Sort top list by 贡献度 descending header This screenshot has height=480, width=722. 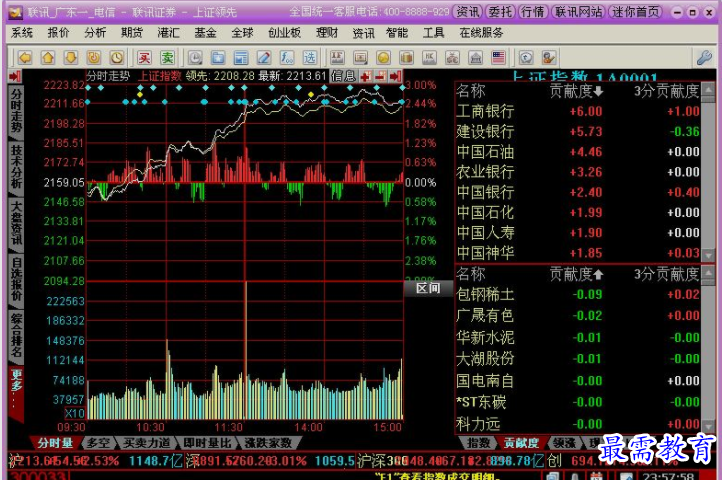[576, 91]
